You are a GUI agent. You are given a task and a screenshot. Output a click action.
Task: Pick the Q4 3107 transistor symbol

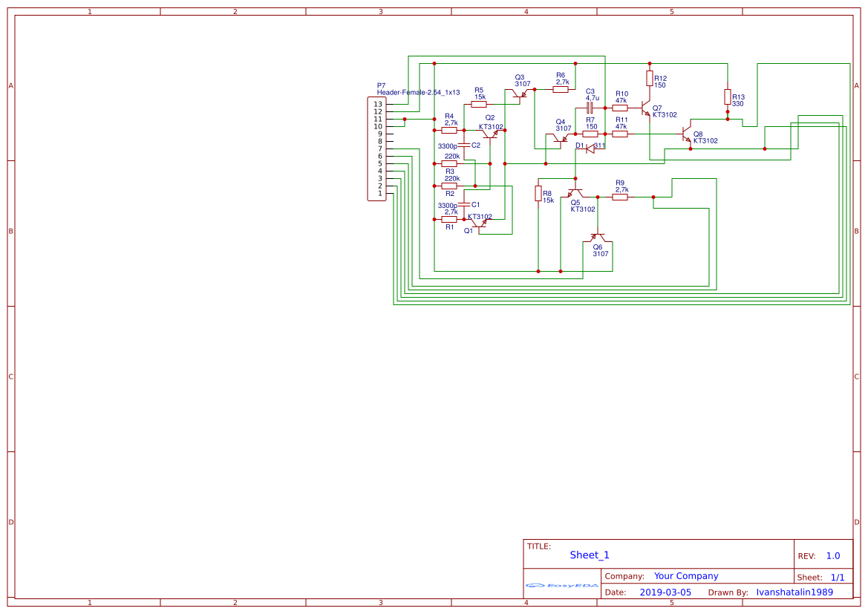click(x=560, y=138)
